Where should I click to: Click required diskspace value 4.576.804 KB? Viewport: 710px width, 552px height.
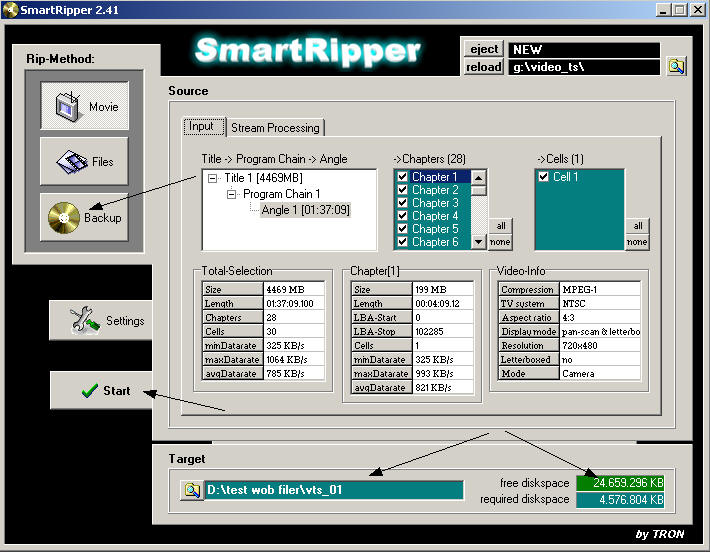[620, 499]
